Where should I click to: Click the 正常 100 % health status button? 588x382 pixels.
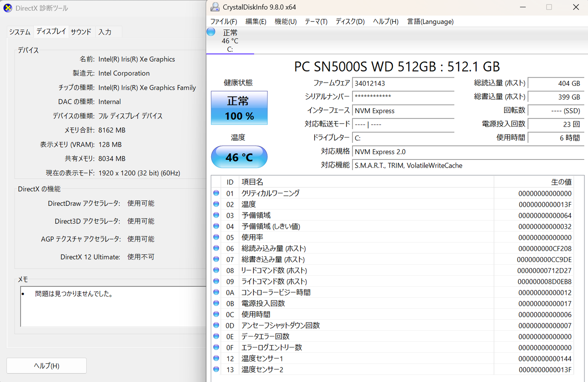point(239,108)
